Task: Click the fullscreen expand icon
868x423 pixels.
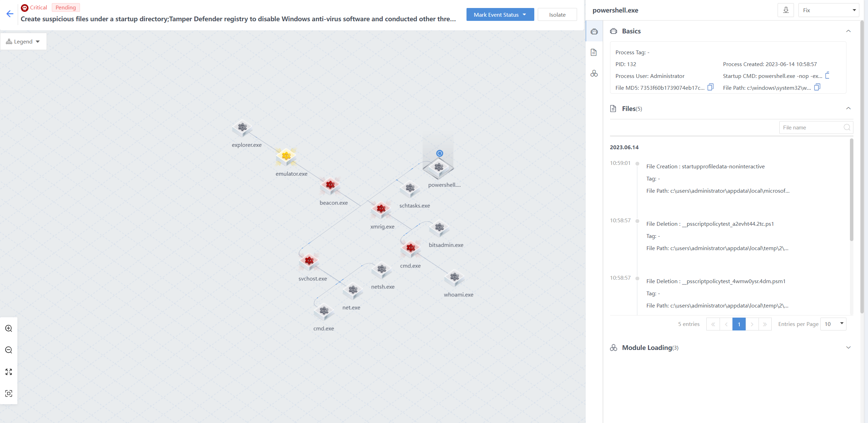Action: (x=9, y=372)
